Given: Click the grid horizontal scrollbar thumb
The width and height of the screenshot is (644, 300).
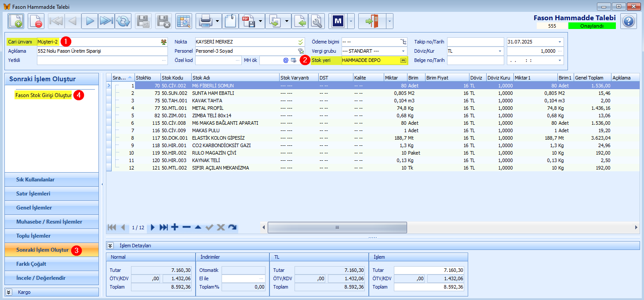Looking at the screenshot, I should [x=337, y=227].
